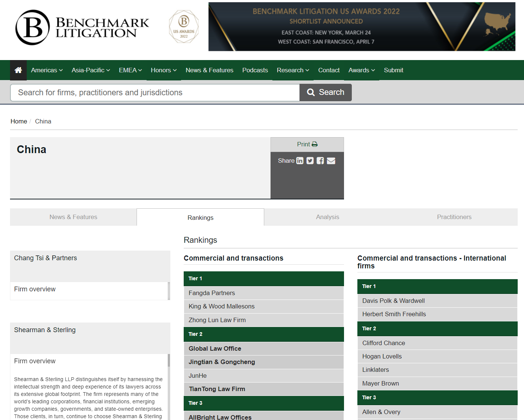Open Linklaters ranking entry
This screenshot has width=524, height=420.
click(x=437, y=370)
